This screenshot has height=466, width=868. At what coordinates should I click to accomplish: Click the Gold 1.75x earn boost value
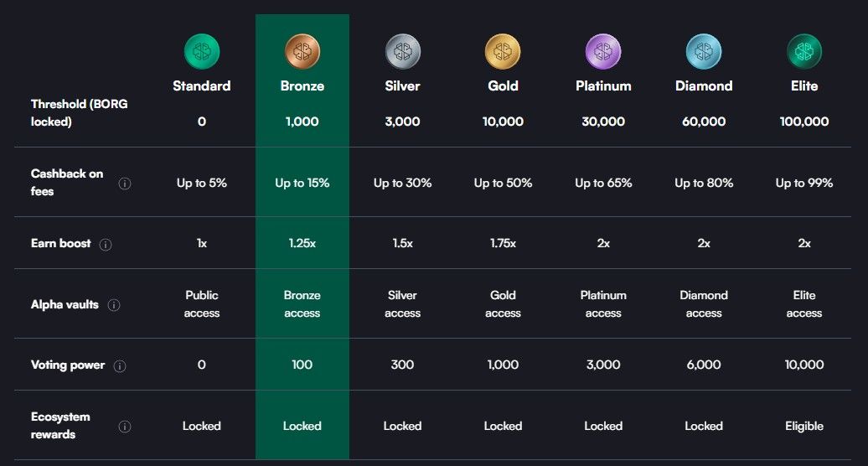[x=503, y=243]
